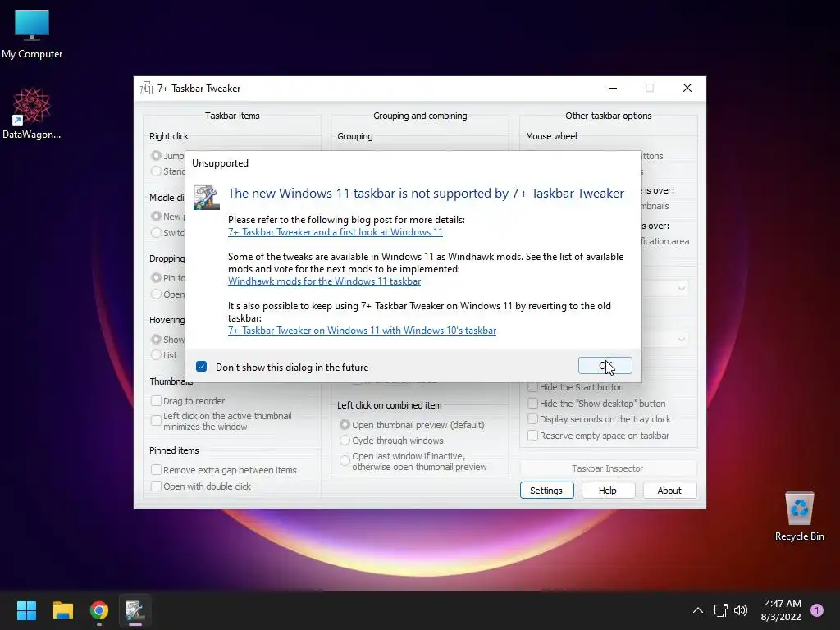Open the Taskbar Inspector button
The image size is (840, 630).
(608, 468)
